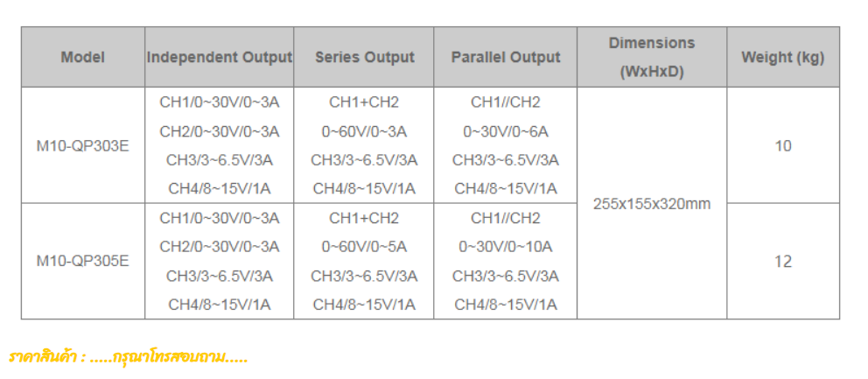Click the Dimensions (WxHxD) header cell

(x=652, y=57)
